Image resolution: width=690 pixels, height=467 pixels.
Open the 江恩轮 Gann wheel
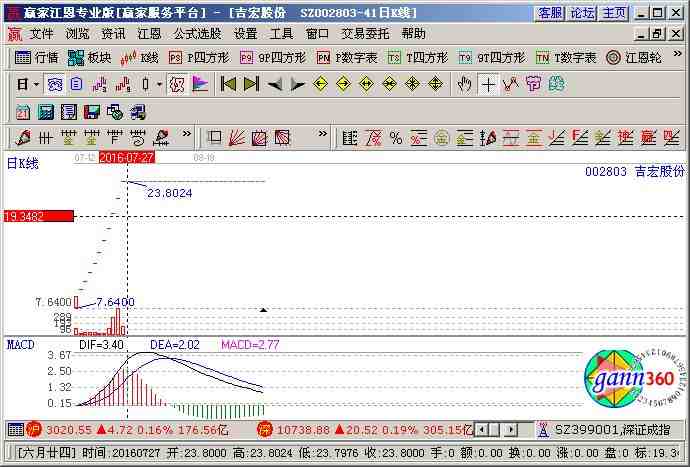tap(634, 58)
